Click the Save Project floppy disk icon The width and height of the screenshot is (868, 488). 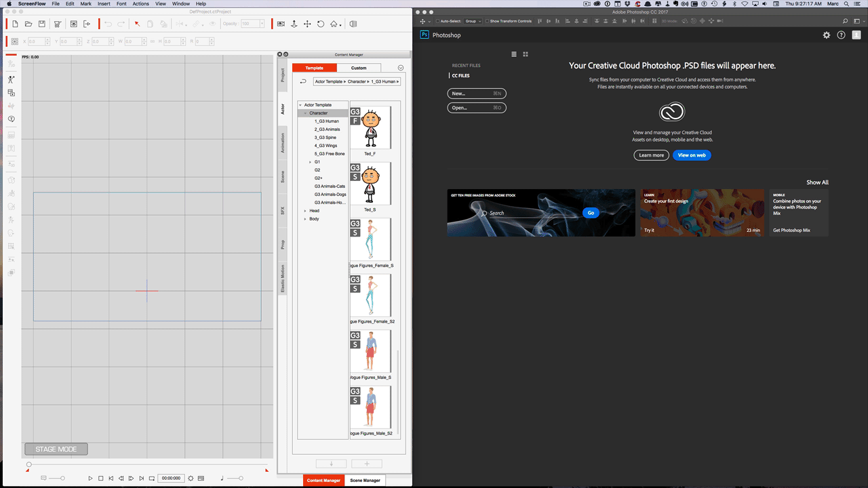[x=42, y=24]
